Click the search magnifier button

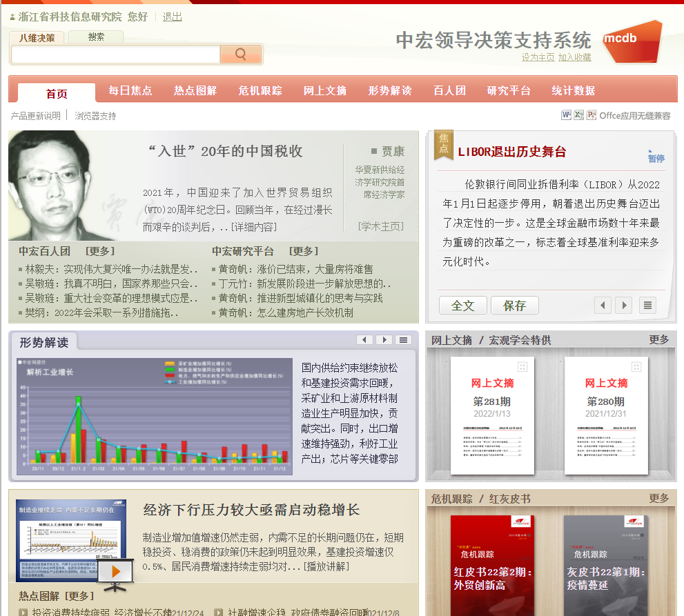[x=240, y=54]
